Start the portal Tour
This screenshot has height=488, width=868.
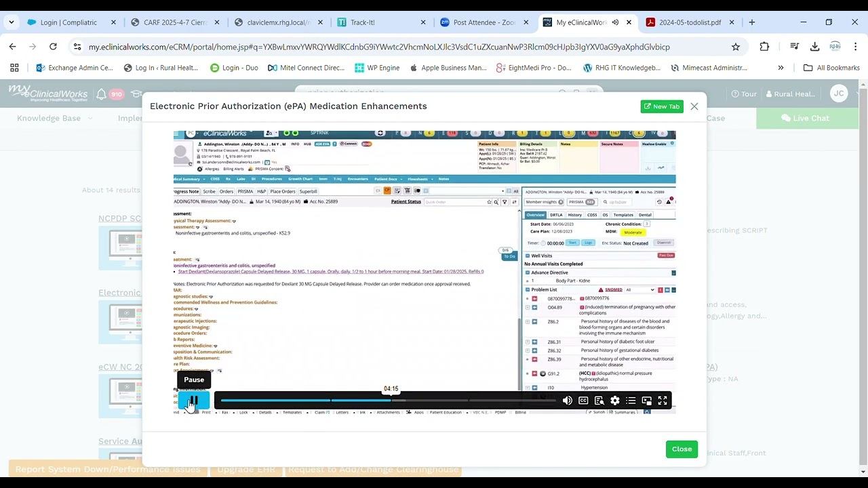pos(744,94)
